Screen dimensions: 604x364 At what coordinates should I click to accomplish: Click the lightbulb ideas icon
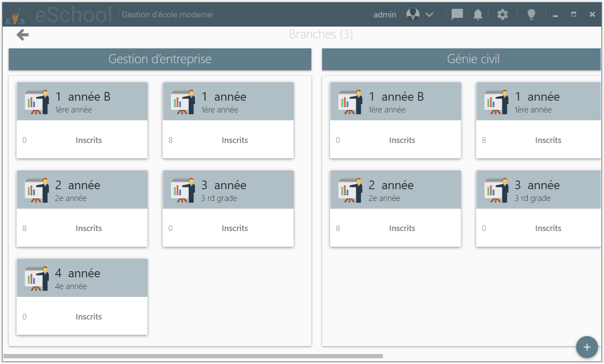531,14
